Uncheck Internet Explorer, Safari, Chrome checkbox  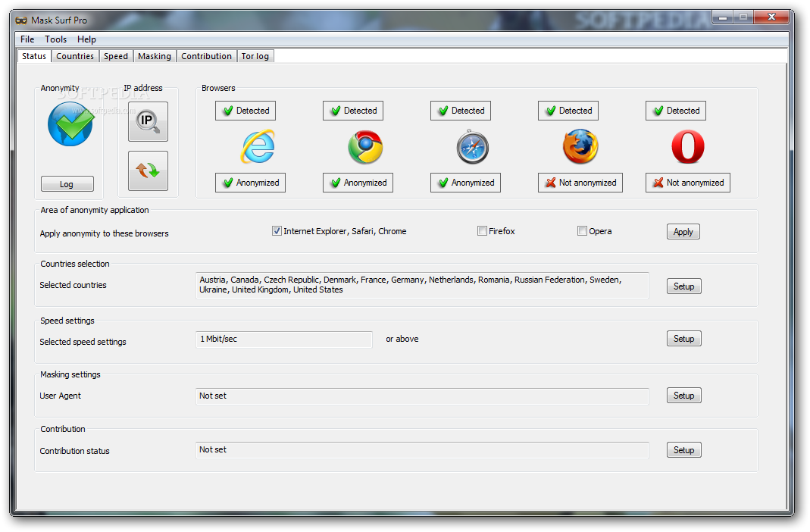coord(277,231)
